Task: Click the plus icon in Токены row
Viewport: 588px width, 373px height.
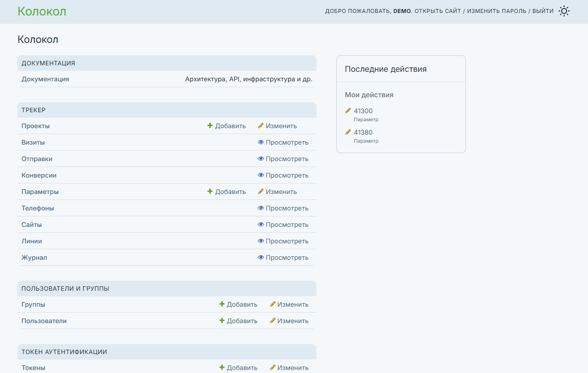Action: [x=222, y=368]
